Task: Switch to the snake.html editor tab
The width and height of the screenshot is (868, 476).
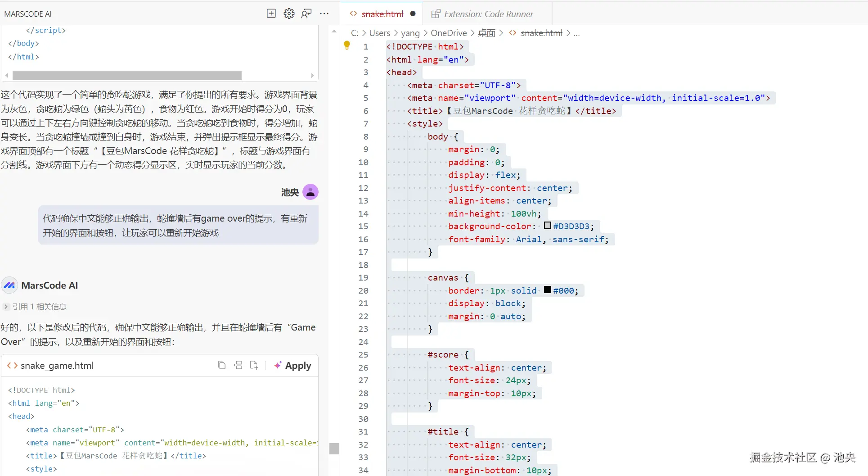Action: [382, 14]
